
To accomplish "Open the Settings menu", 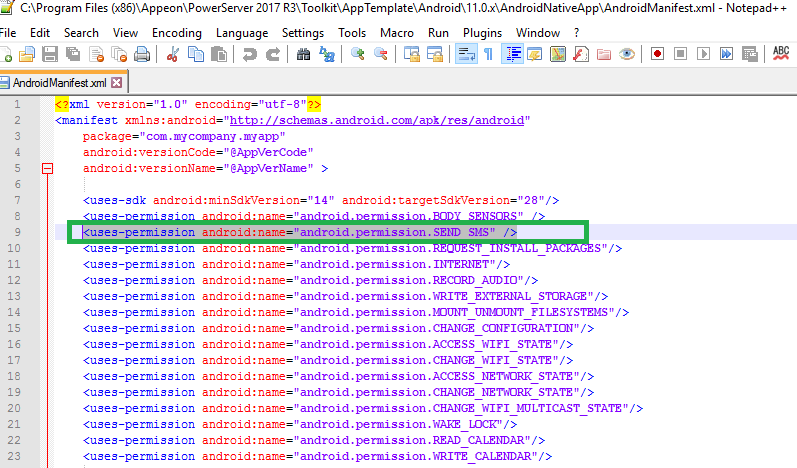I will (303, 33).
